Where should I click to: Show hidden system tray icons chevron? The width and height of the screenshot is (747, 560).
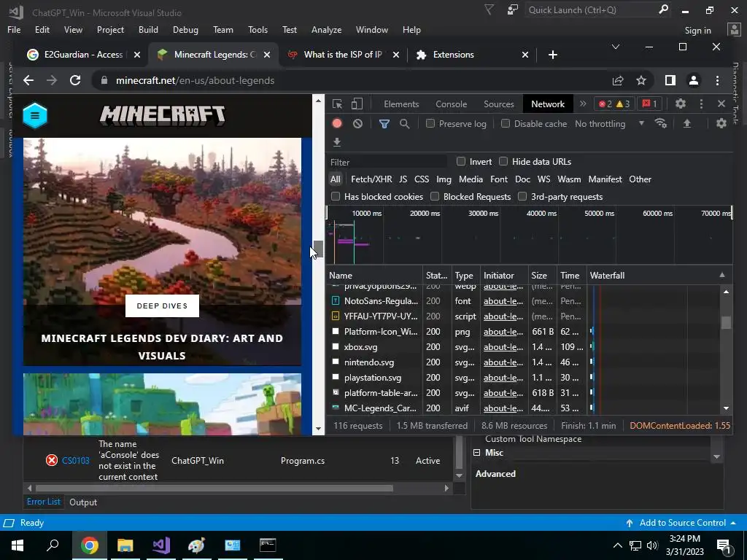617,545
